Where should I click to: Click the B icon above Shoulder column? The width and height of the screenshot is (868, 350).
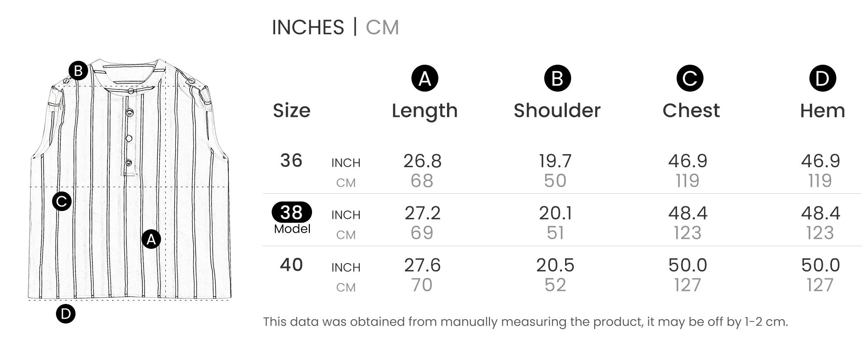(557, 79)
